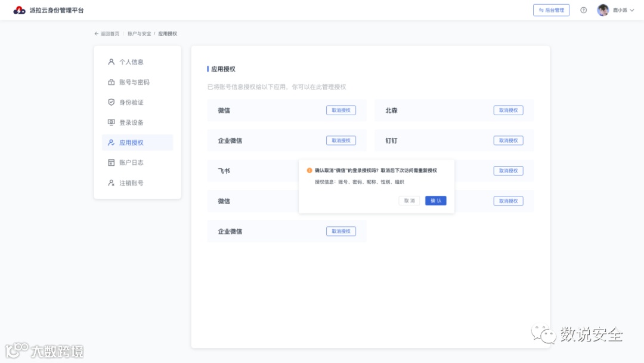Expand the user account dropdown chevron
This screenshot has width=644, height=363.
coord(631,10)
